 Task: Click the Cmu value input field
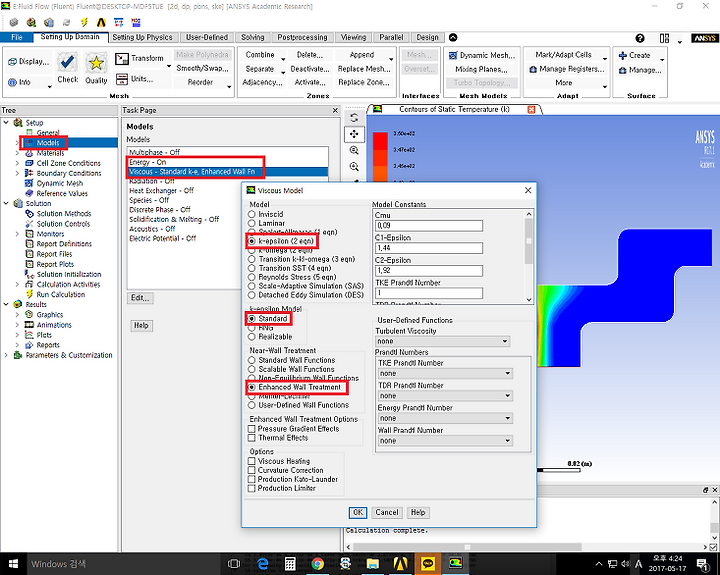pyautogui.click(x=429, y=225)
